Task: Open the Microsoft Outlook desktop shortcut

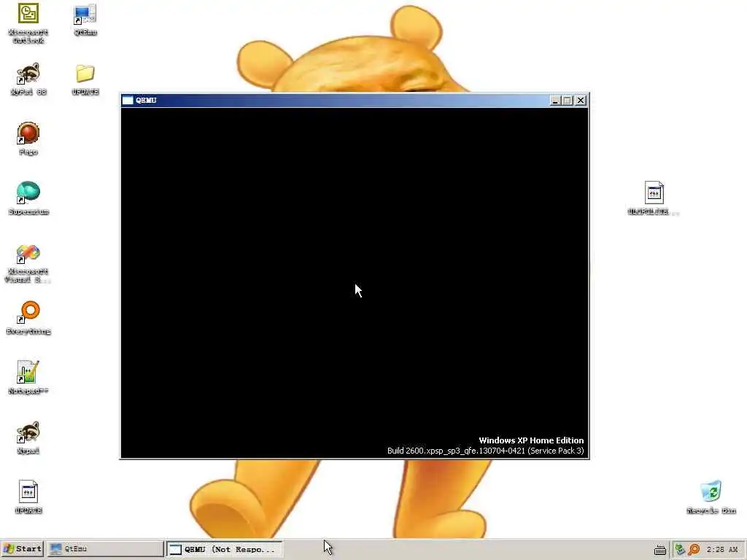Action: click(x=28, y=23)
